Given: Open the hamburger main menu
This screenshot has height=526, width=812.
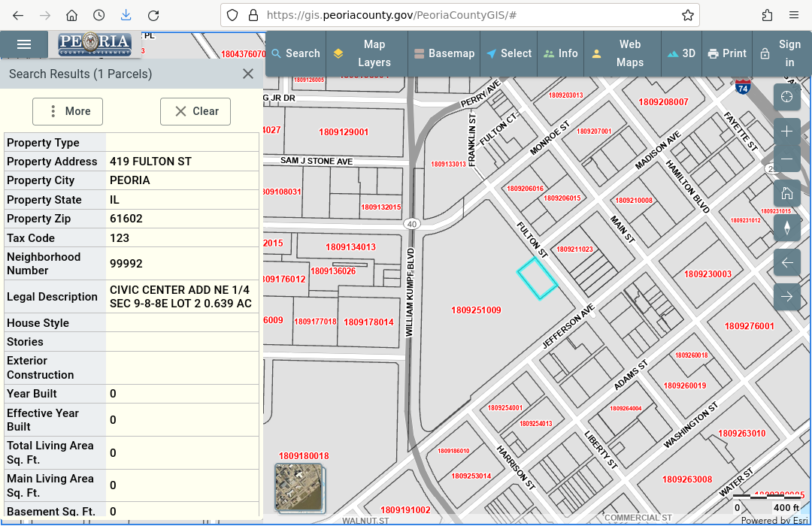Looking at the screenshot, I should click(24, 44).
